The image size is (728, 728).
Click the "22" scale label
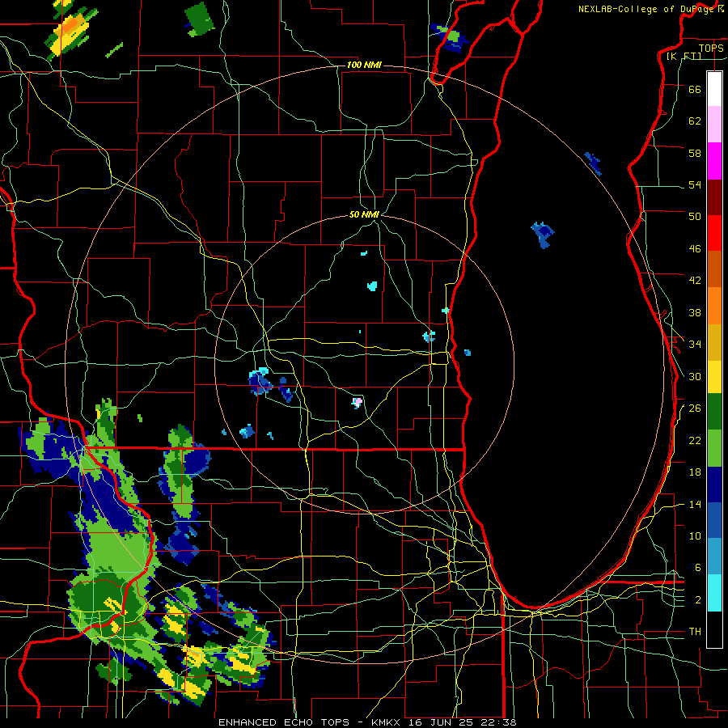point(695,440)
